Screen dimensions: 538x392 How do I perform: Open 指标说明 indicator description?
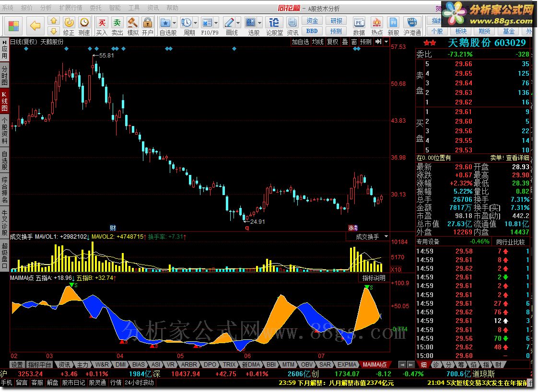[374, 278]
